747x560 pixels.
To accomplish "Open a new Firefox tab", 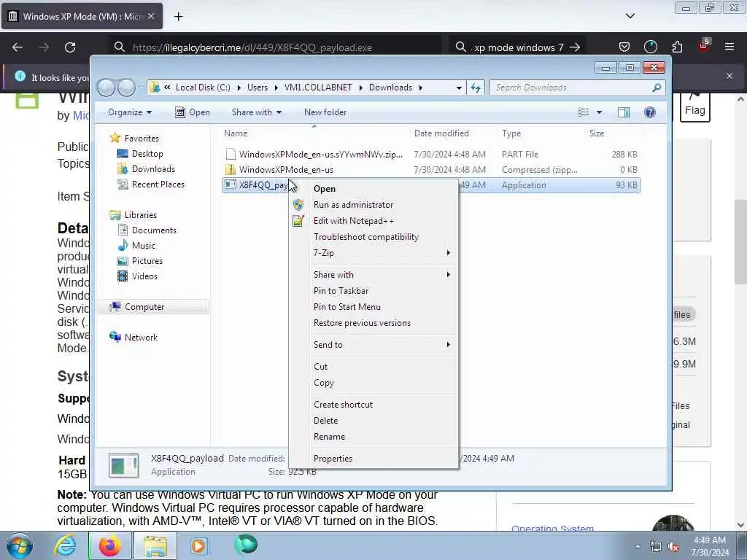I will (178, 17).
